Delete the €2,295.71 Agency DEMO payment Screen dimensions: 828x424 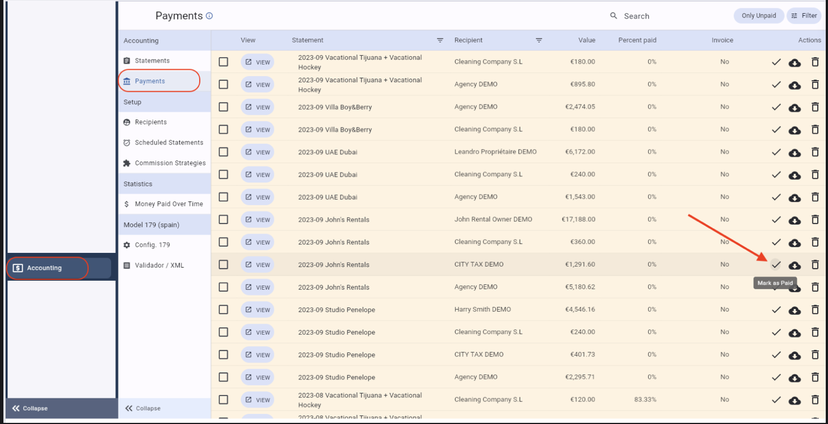815,378
